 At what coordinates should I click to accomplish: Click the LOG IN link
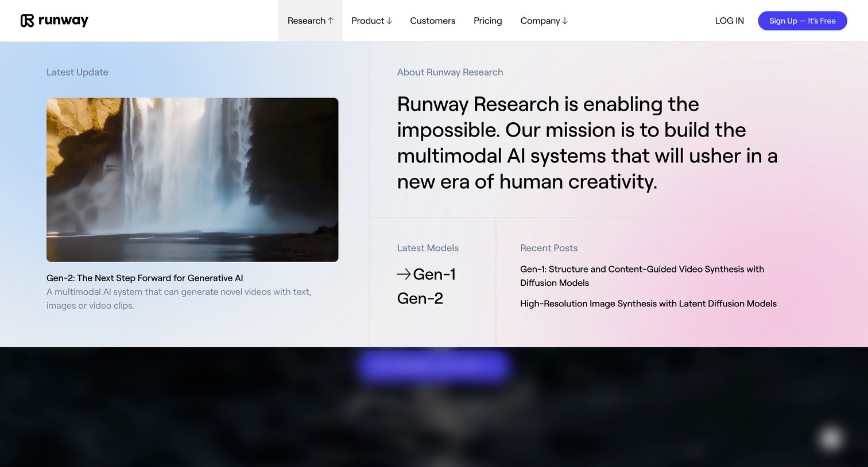(729, 21)
